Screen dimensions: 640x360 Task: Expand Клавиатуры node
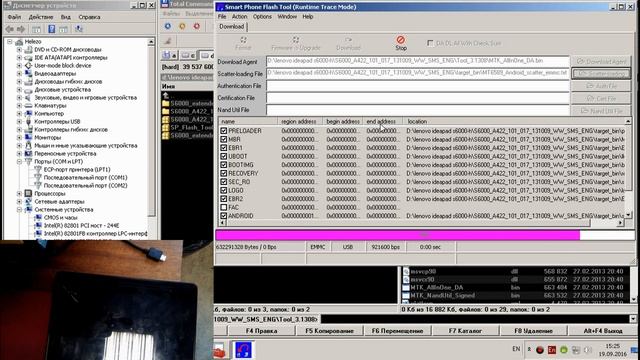(19, 106)
